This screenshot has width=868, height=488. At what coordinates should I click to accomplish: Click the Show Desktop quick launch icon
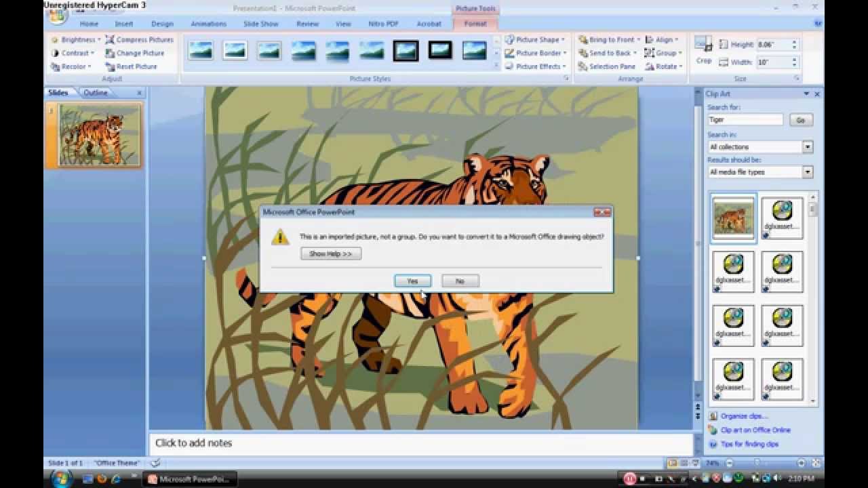click(x=87, y=479)
